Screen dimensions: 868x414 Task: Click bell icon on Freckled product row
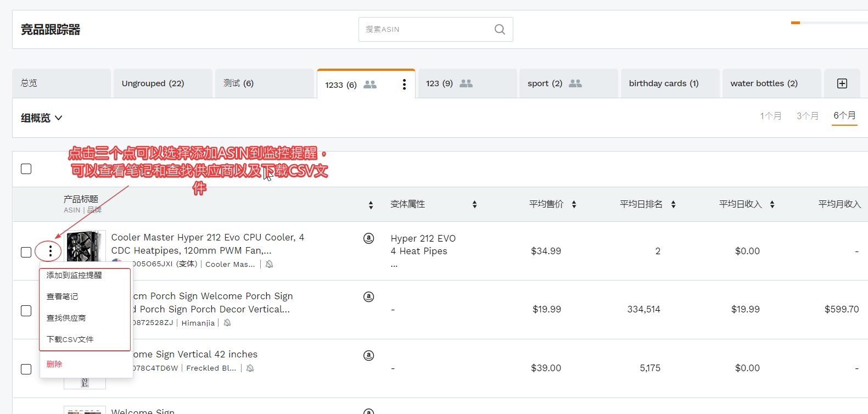[250, 368]
